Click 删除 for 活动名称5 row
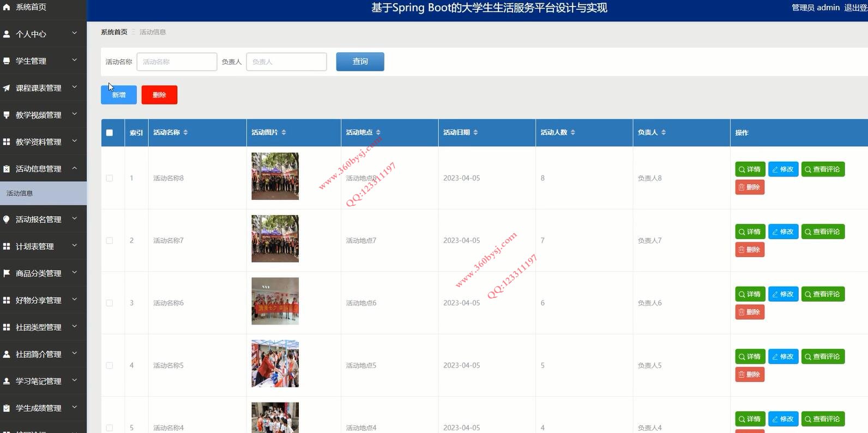 tap(750, 375)
